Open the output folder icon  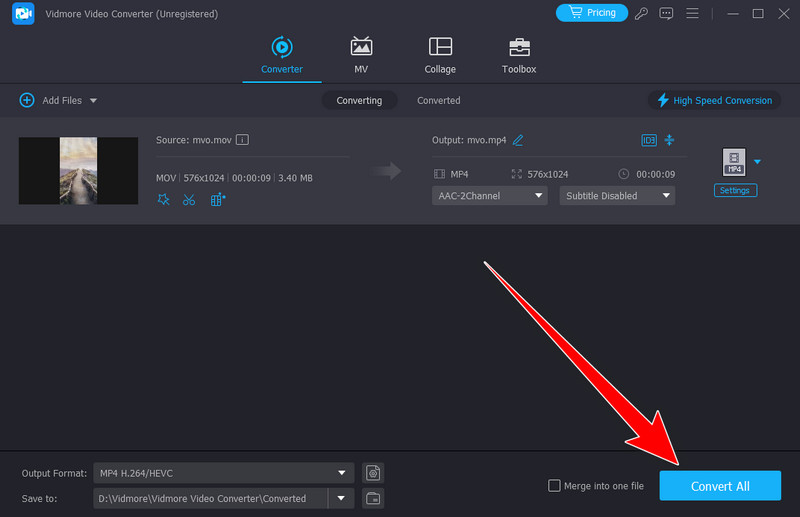pos(373,498)
